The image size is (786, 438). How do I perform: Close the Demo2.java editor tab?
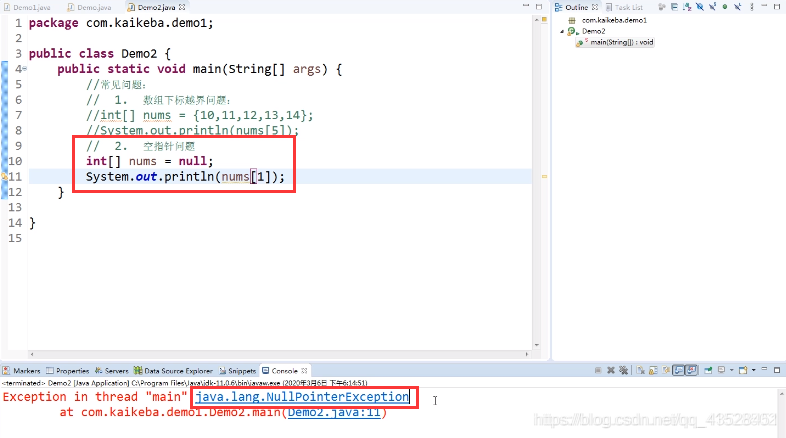pos(182,7)
